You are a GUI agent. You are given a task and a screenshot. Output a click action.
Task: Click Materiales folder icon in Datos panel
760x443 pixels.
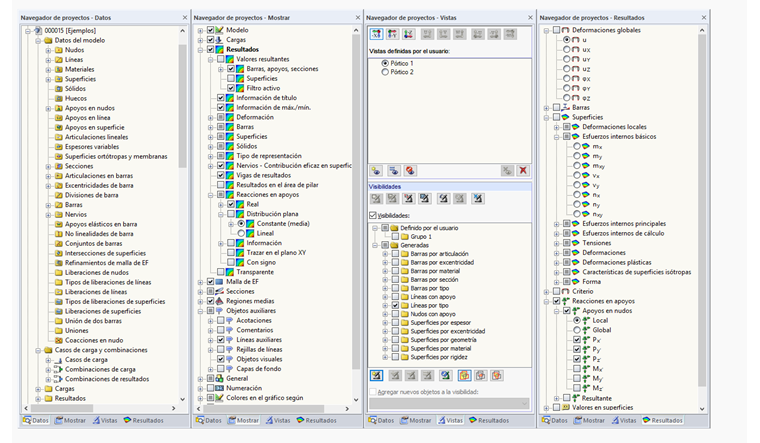[x=59, y=69]
